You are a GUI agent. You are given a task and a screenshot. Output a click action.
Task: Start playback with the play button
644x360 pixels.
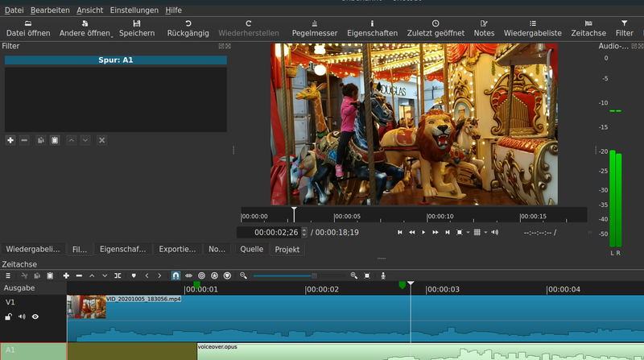[423, 232]
